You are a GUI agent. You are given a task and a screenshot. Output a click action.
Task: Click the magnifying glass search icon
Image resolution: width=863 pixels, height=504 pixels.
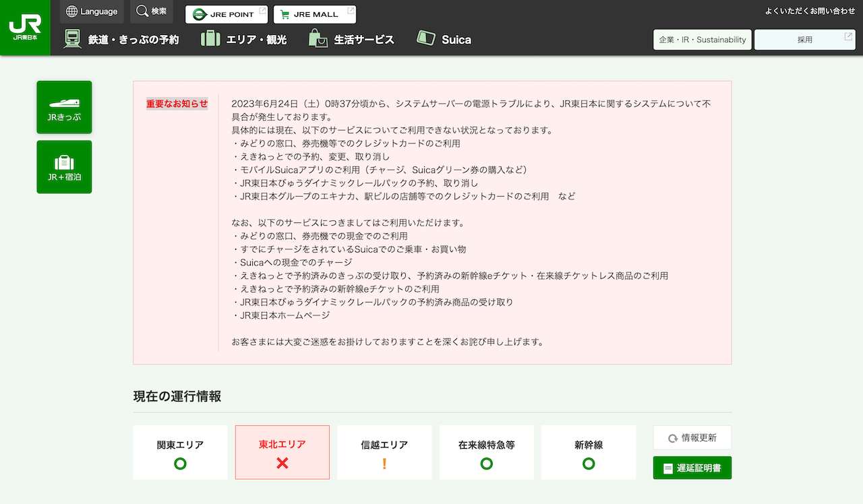(x=142, y=11)
